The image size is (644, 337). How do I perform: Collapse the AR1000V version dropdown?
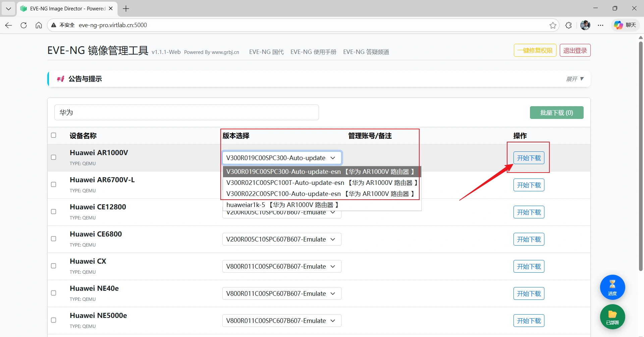[282, 158]
